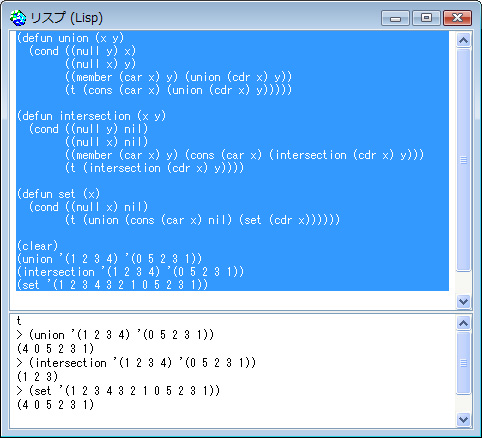This screenshot has width=482, height=438.
Task: Minimize the リスプ (Lisp) window
Action: point(395,18)
